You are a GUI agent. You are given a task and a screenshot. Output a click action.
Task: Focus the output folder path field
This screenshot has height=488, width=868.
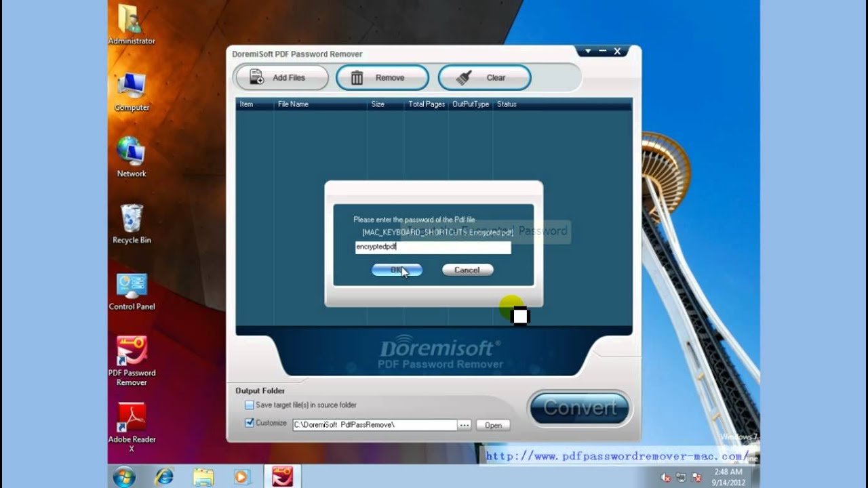point(374,425)
